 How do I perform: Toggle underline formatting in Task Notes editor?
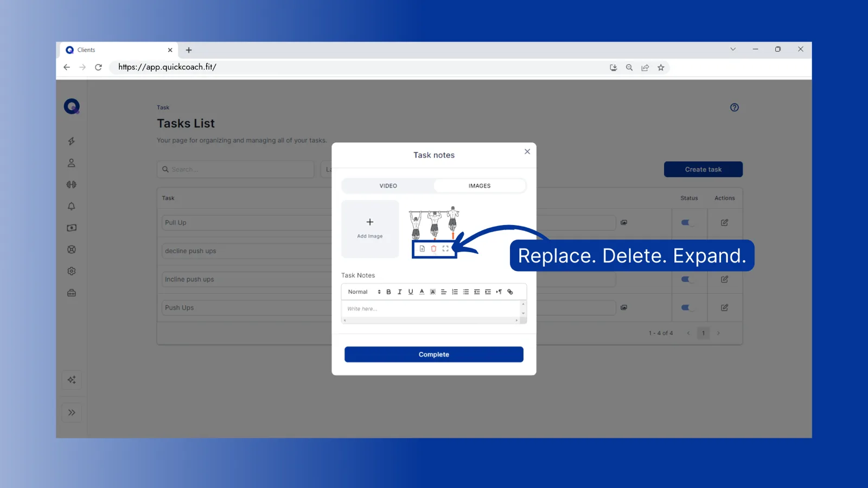point(411,292)
